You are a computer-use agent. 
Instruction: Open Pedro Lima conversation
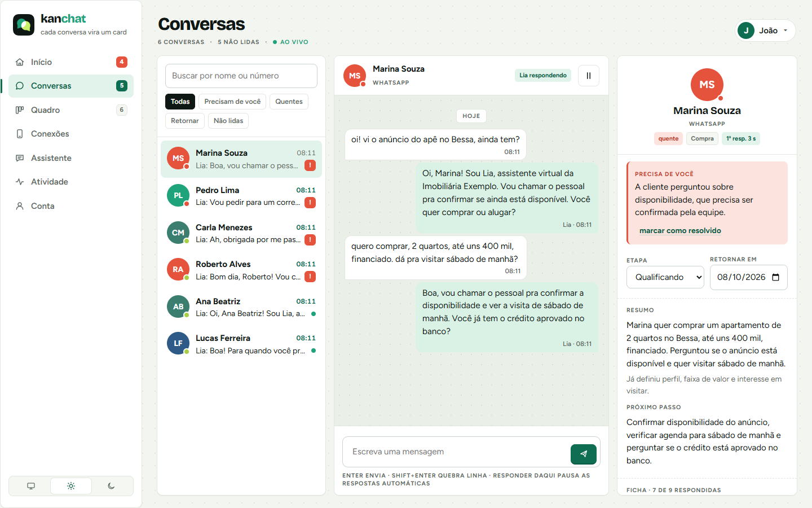[x=241, y=196]
